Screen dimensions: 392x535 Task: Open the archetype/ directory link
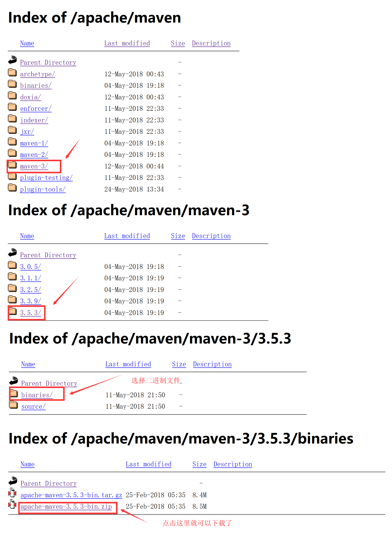(37, 74)
